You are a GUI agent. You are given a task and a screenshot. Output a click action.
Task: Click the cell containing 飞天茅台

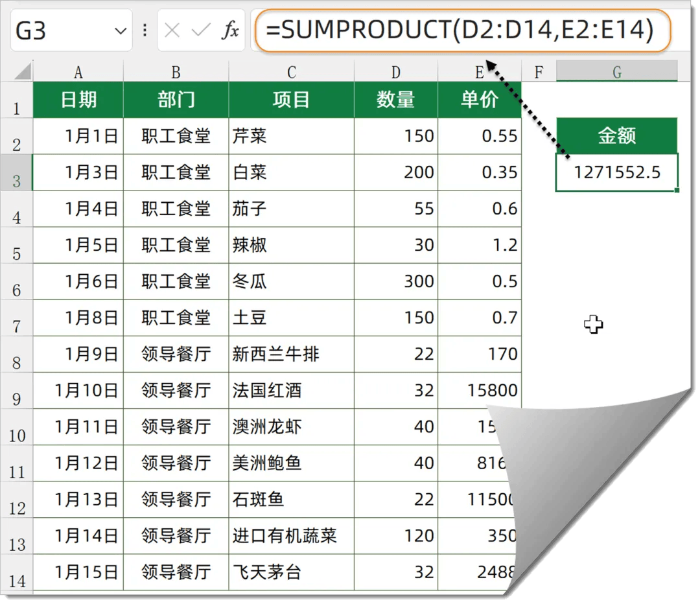pyautogui.click(x=292, y=573)
